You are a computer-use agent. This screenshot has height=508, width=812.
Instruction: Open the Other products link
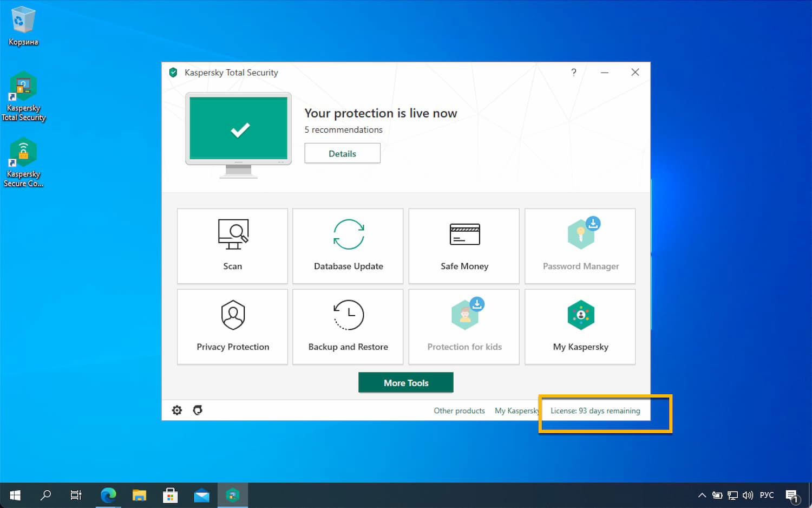coord(459,411)
